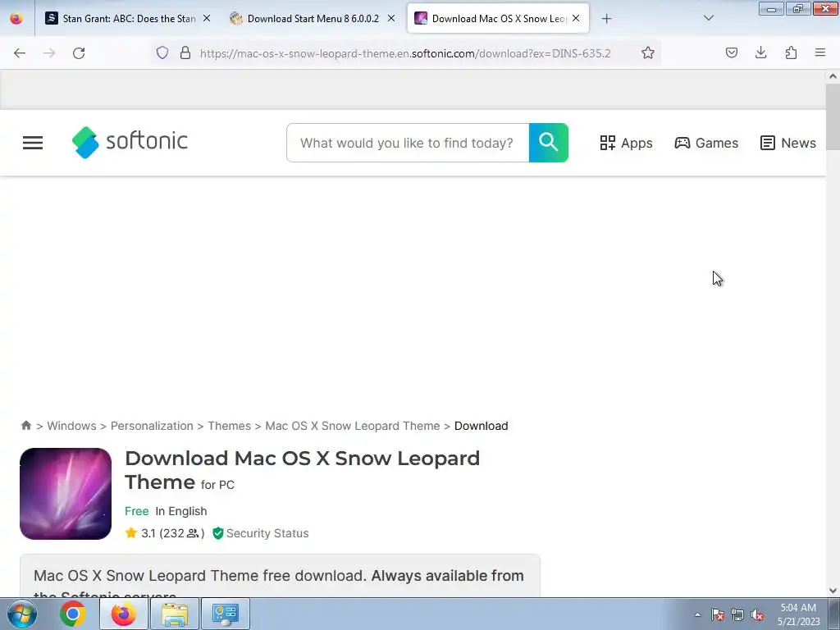This screenshot has width=840, height=630.
Task: Open Softonic hamburger side menu
Action: pos(33,143)
